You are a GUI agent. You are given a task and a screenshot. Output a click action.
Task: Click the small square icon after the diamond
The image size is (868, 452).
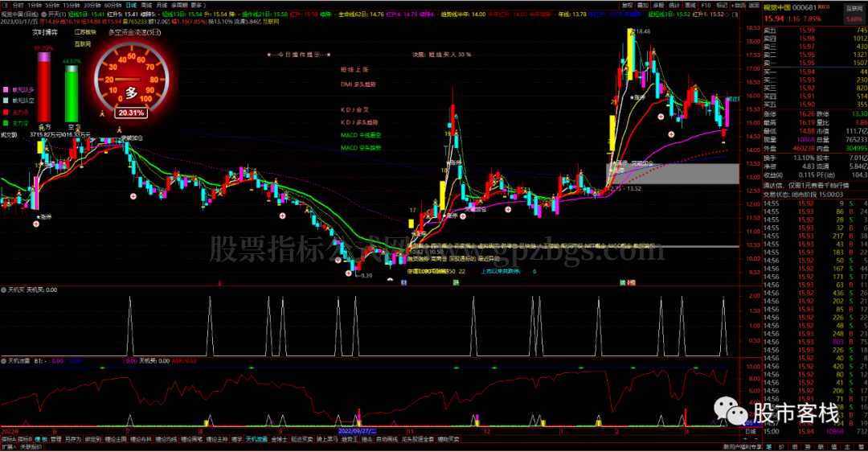click(735, 14)
